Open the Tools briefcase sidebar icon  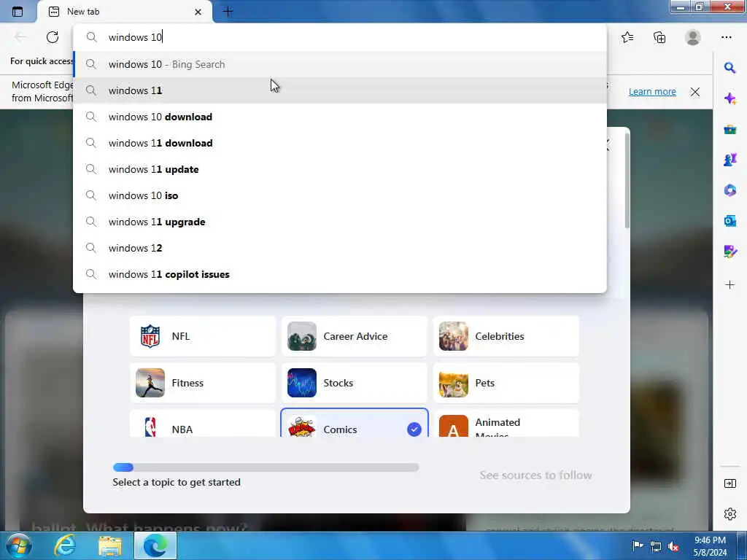coord(729,129)
